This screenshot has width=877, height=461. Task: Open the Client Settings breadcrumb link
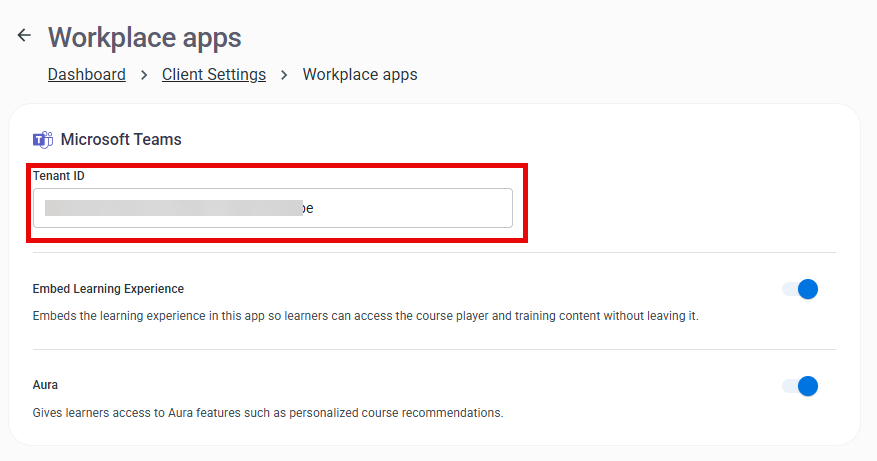click(214, 74)
